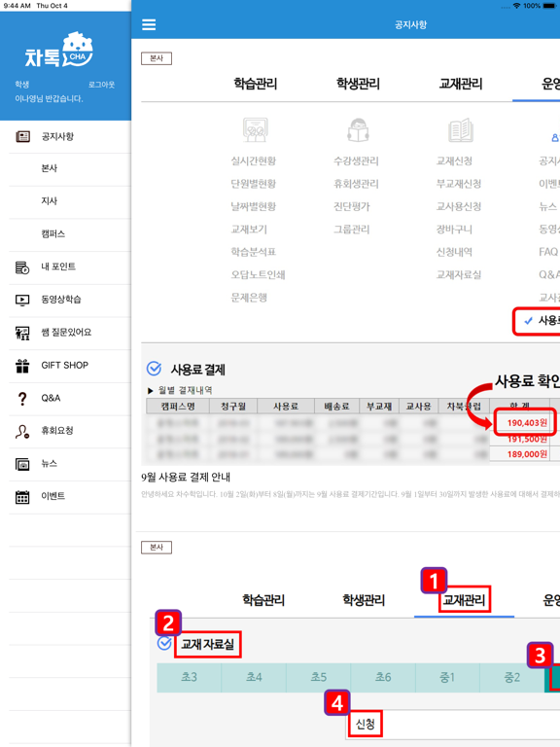The height and width of the screenshot is (747, 560).
Task: Tap the Wi-Fi status icon
Action: click(x=516, y=6)
